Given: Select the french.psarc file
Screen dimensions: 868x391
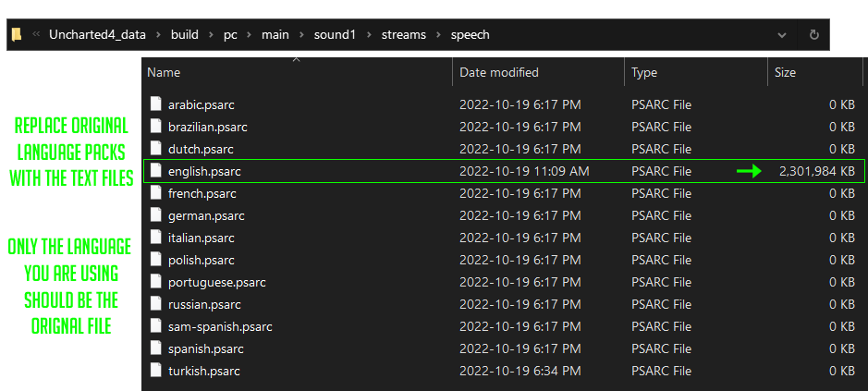Looking at the screenshot, I should tap(202, 193).
